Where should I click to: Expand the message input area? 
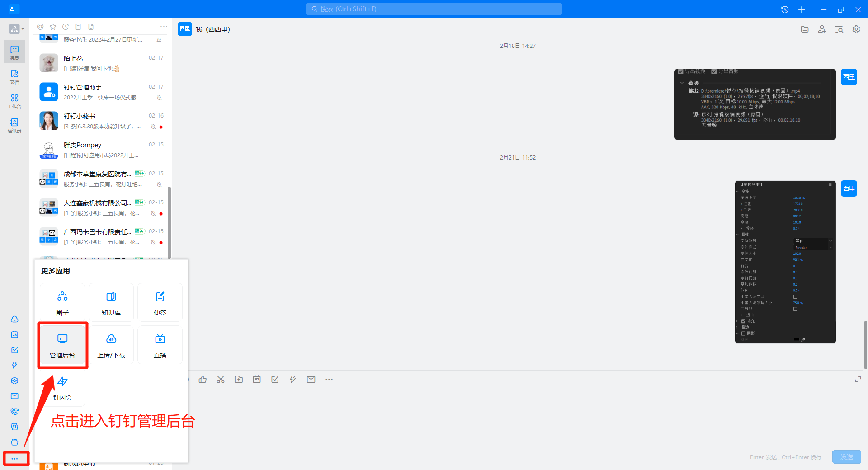(858, 380)
